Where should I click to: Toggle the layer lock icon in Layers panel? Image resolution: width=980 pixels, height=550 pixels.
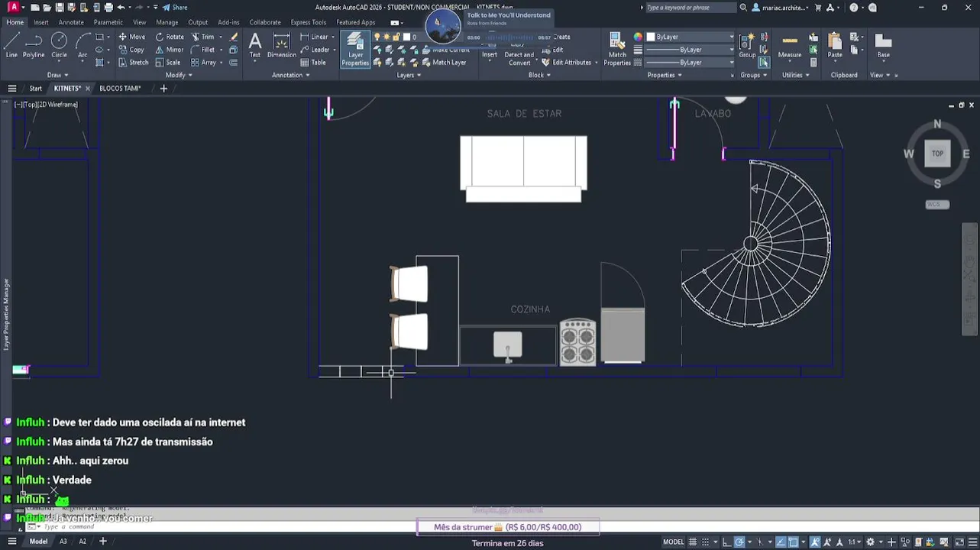396,37
